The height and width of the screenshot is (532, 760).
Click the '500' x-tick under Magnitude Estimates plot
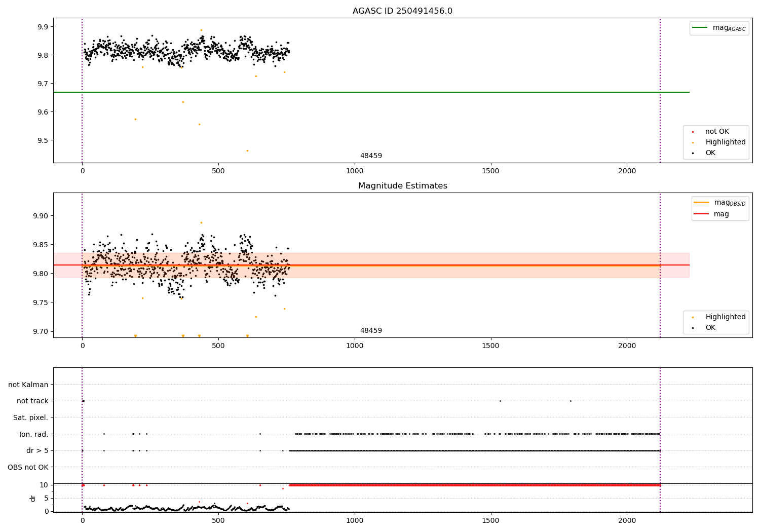(218, 346)
